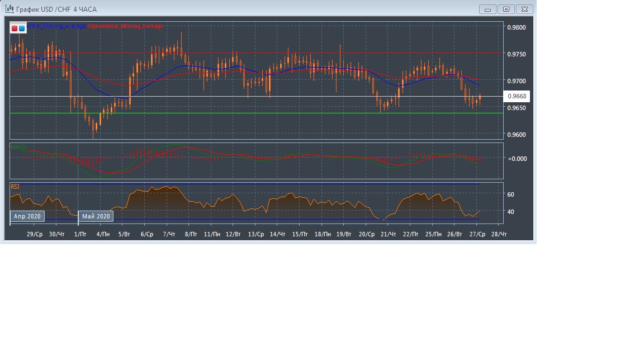Click the 0.9668 current price label
Viewport: 644px width, 362px height.
(516, 97)
